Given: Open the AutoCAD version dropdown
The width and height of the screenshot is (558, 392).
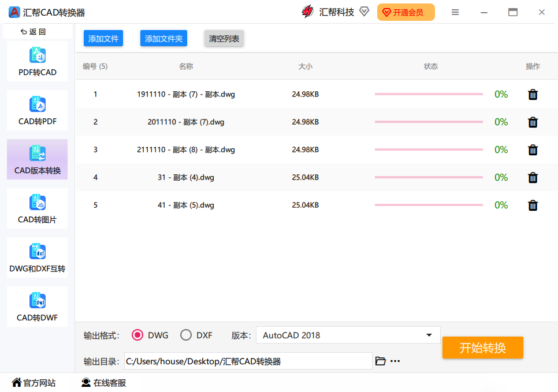Looking at the screenshot, I should click(x=429, y=335).
